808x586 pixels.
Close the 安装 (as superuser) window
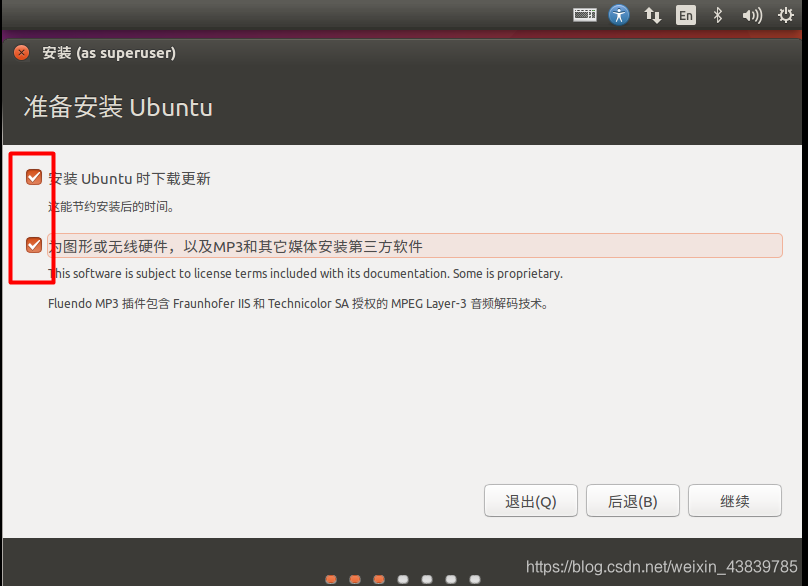tap(22, 53)
